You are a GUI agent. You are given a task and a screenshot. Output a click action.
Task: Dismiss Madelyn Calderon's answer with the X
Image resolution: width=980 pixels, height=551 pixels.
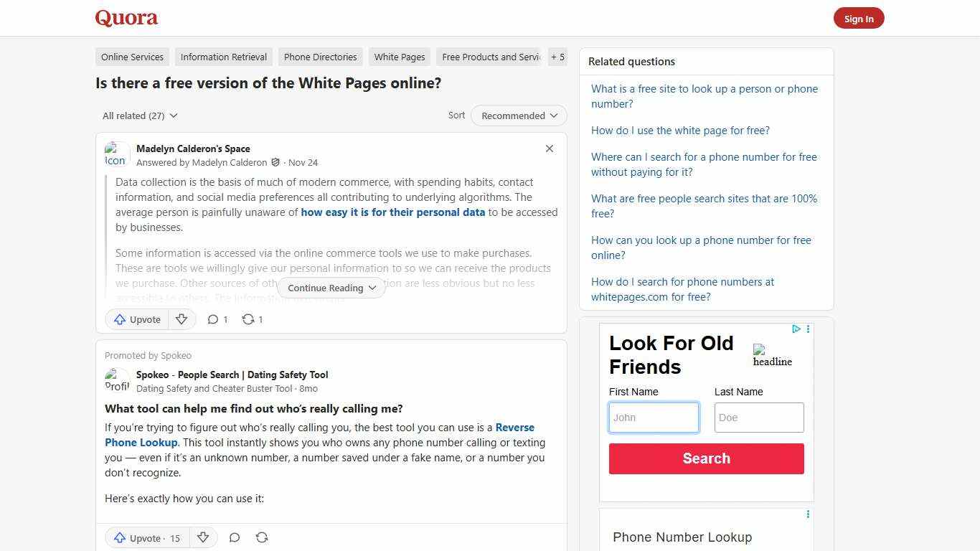[550, 149]
